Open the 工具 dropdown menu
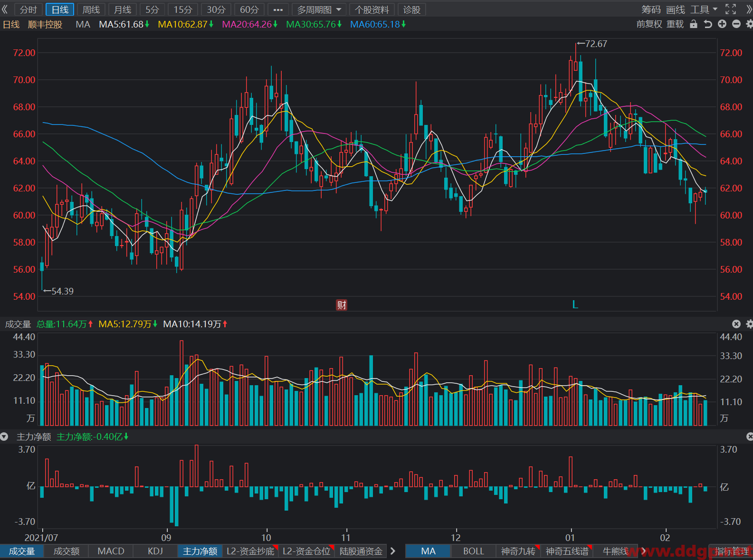This screenshot has width=753, height=560. coord(704,9)
